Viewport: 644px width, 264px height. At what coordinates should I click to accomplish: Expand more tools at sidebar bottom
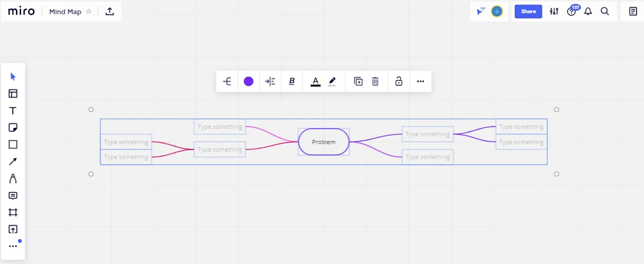[x=13, y=246]
